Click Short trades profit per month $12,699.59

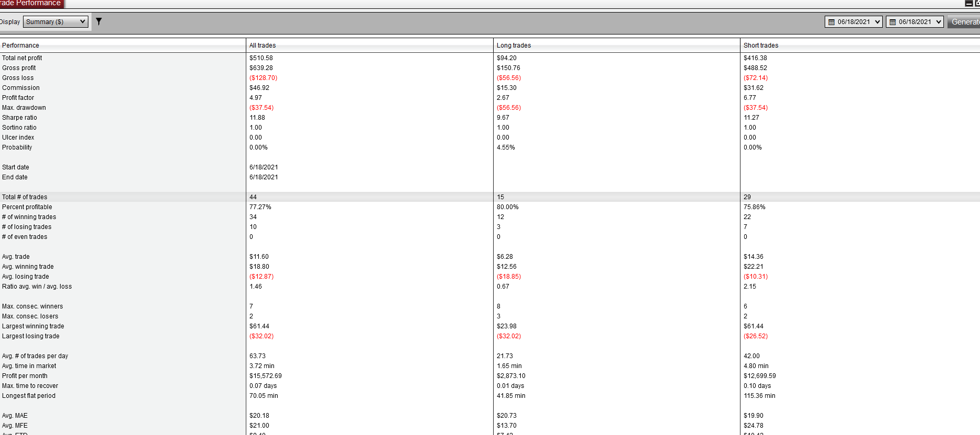pos(759,376)
